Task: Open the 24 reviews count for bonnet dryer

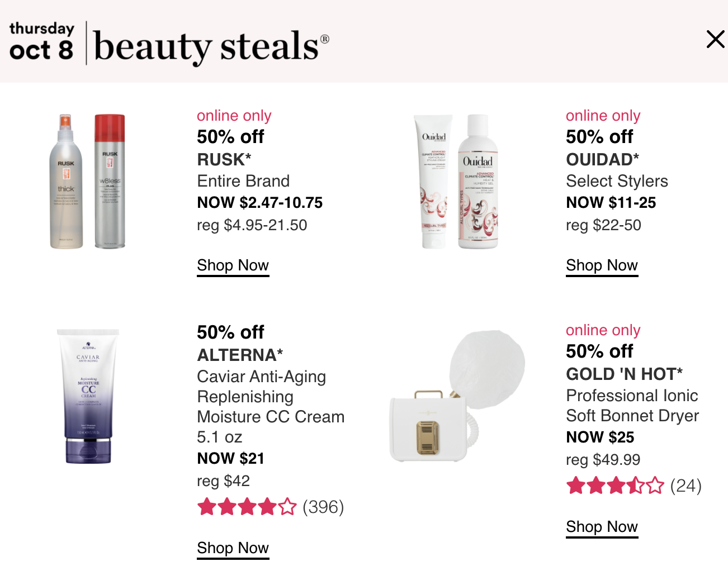Action: 686,486
